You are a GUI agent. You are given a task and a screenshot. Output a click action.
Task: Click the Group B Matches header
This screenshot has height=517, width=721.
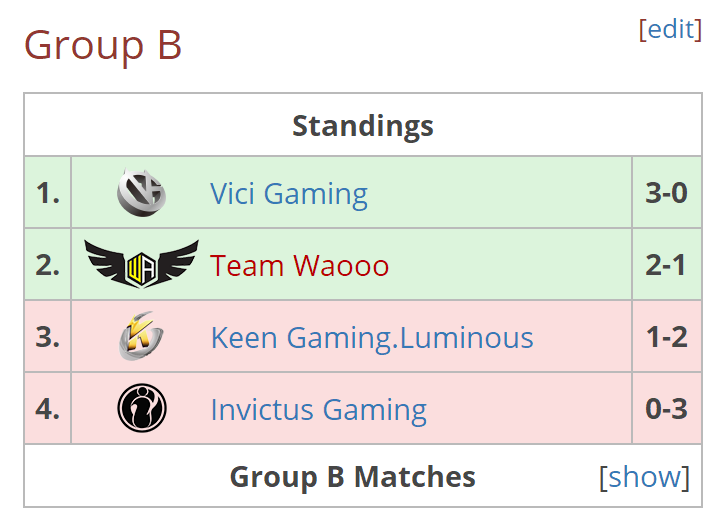[352, 477]
